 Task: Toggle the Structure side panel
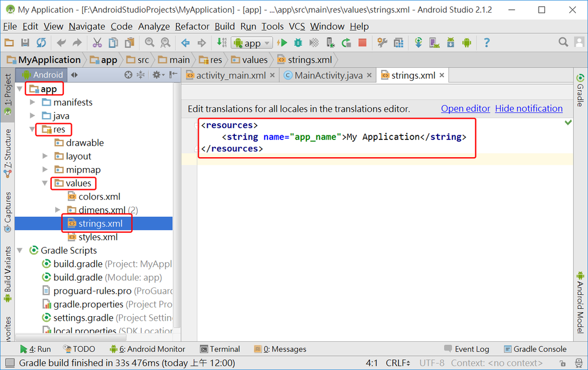tap(7, 153)
